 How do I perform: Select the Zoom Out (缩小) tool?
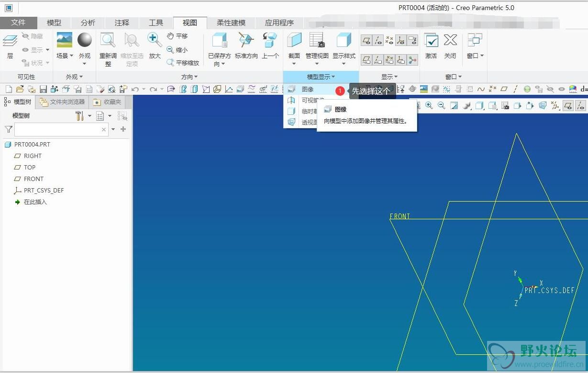point(177,49)
